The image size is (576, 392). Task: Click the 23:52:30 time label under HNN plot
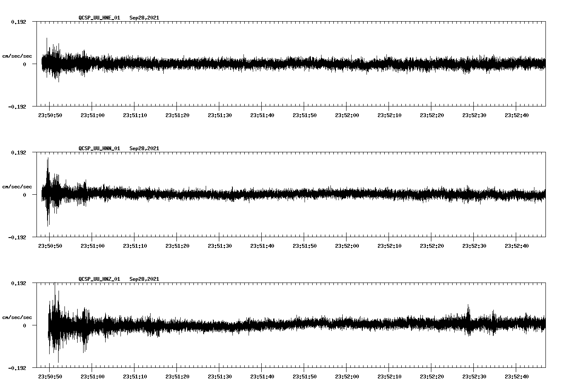474,246
